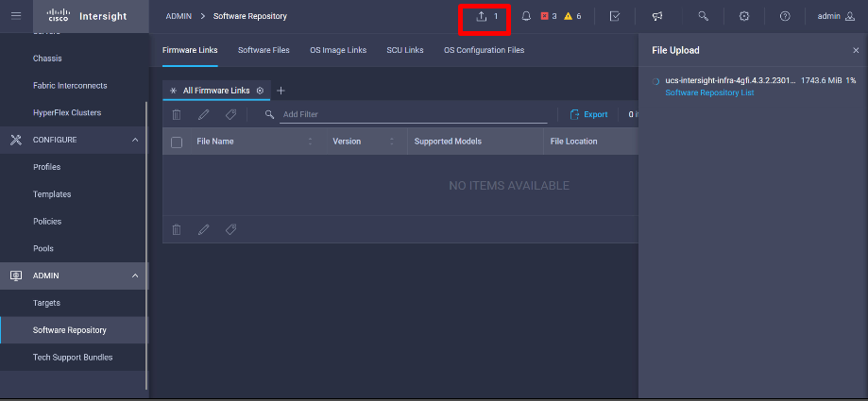Select the All Firmware Links view tab
868x401 pixels.
[x=216, y=91]
